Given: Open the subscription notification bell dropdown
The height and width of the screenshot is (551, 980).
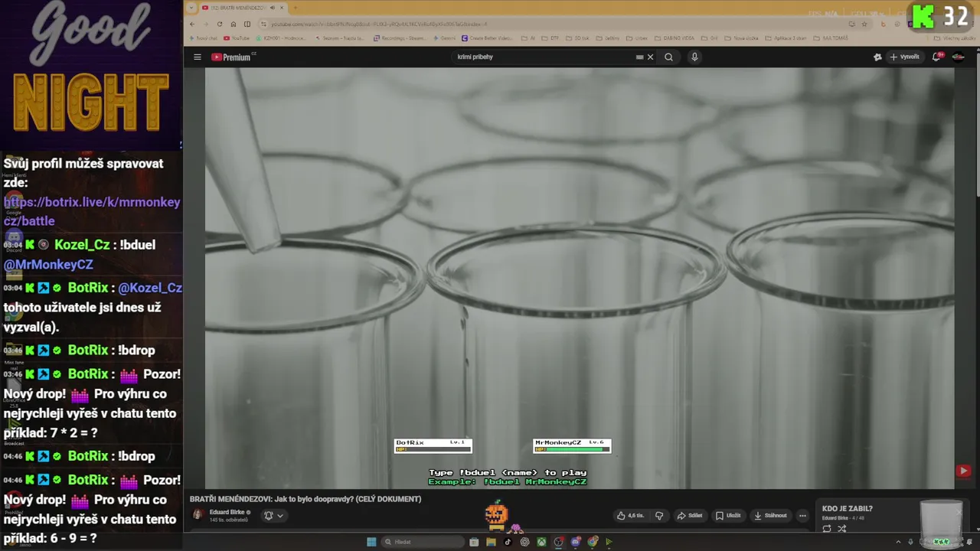Looking at the screenshot, I should coord(273,516).
